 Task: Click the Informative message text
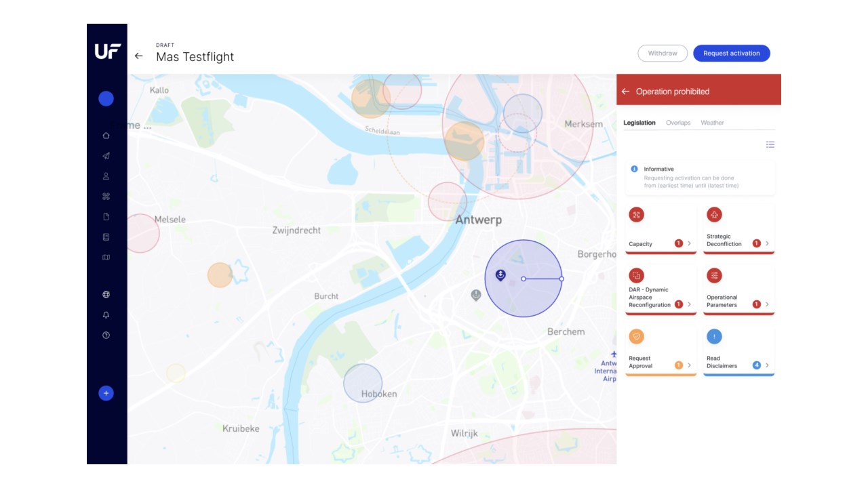point(691,182)
